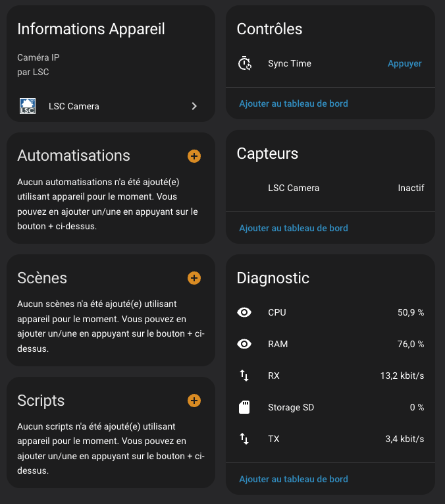Add a new automation with plus icon
The height and width of the screenshot is (504, 445).
194,156
